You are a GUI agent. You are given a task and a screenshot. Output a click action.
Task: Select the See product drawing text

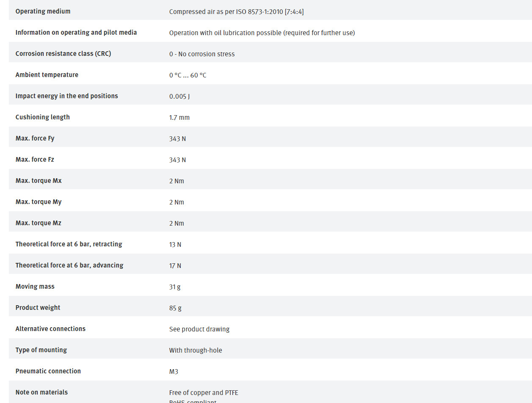tap(199, 329)
